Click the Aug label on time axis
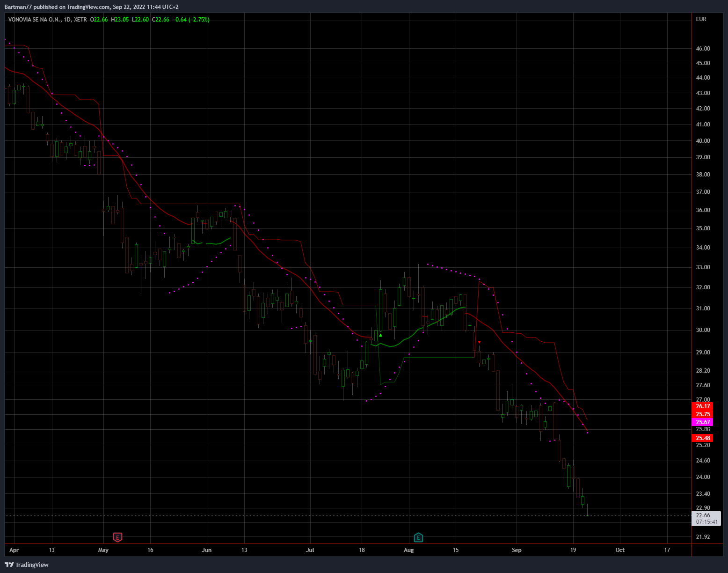728x573 pixels. (x=409, y=550)
